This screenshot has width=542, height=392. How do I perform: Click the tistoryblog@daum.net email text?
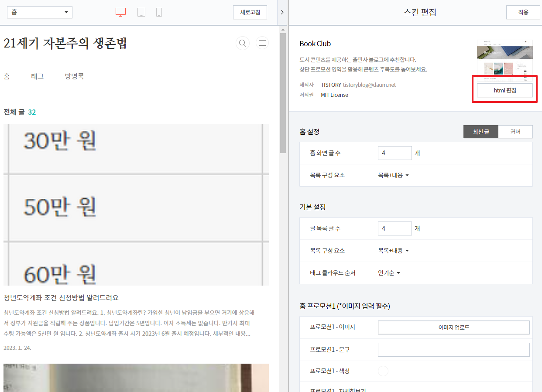(369, 85)
